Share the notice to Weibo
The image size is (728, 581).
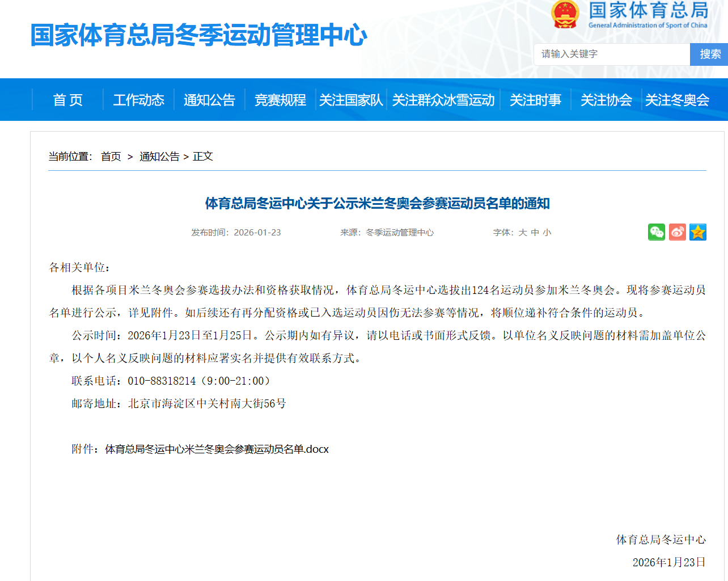point(677,231)
